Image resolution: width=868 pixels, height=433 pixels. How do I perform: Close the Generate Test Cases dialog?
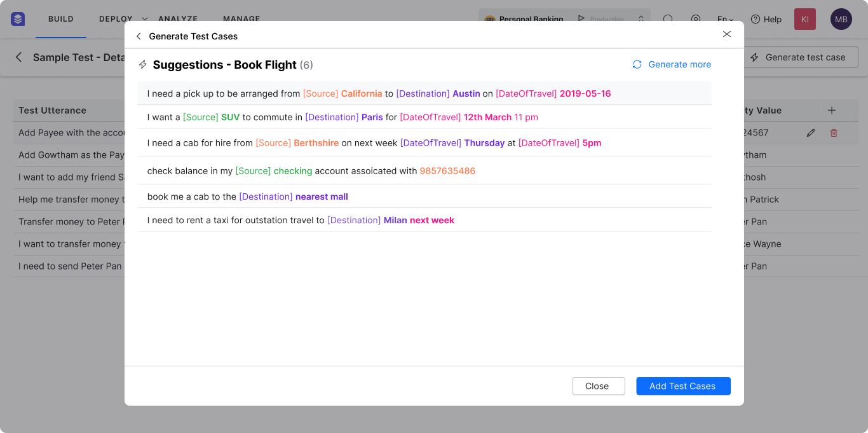pos(727,34)
